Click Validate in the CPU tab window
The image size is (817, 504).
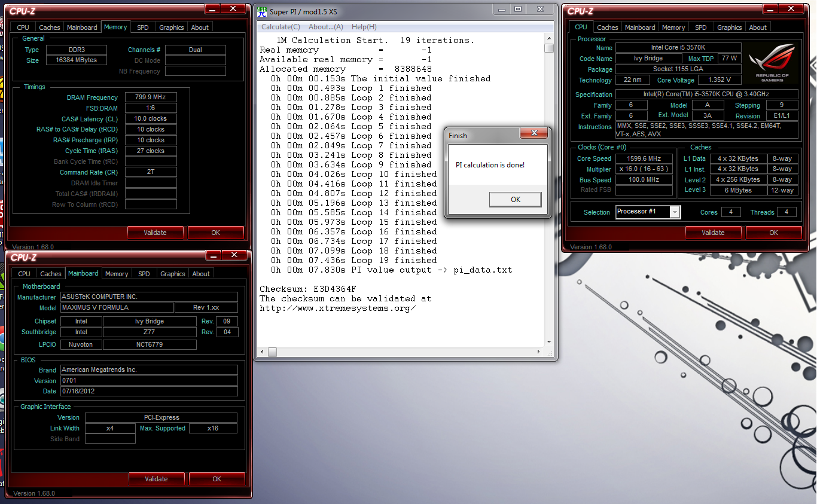pos(713,233)
